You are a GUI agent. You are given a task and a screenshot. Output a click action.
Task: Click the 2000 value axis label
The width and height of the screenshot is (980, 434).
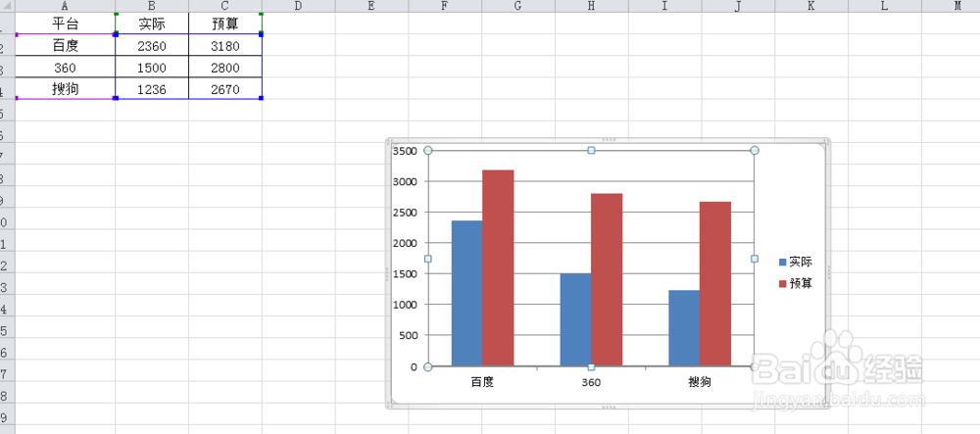(405, 243)
